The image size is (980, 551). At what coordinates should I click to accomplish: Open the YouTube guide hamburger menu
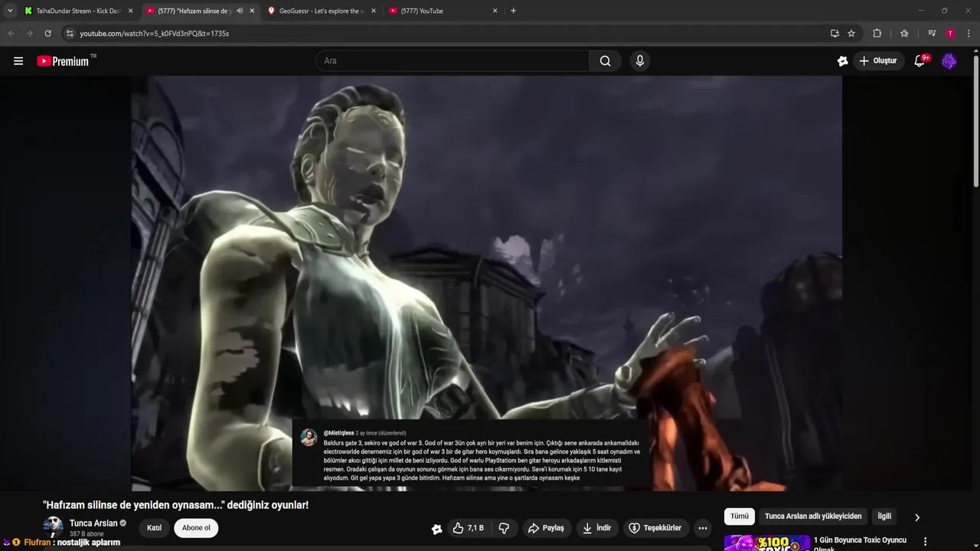(x=18, y=61)
